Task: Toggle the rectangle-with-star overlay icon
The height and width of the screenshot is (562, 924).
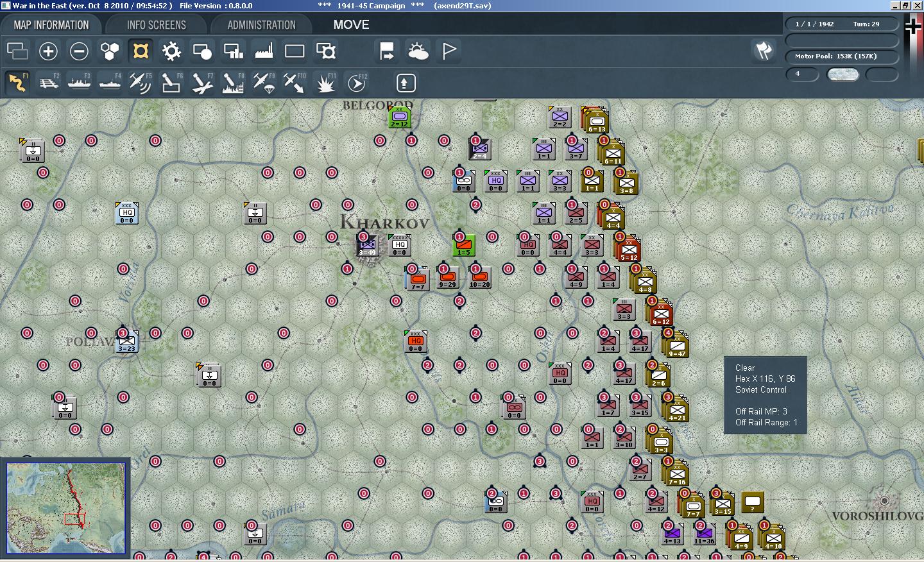Action: (x=325, y=51)
